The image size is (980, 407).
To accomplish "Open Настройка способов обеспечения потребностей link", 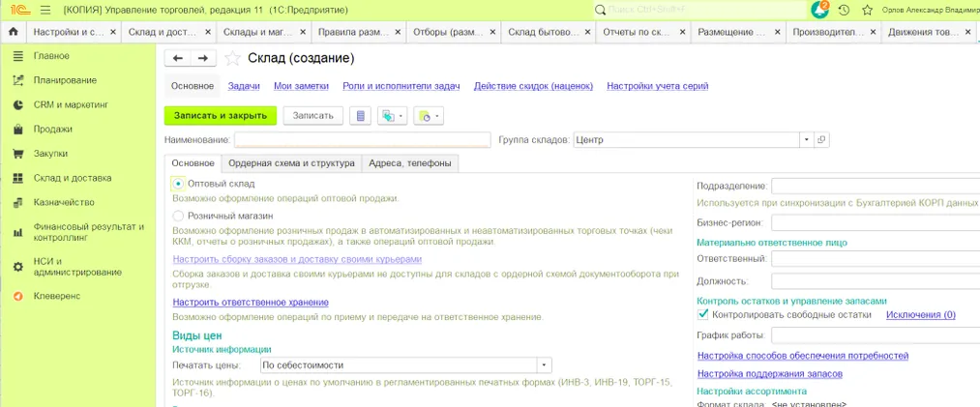I will click(x=803, y=356).
